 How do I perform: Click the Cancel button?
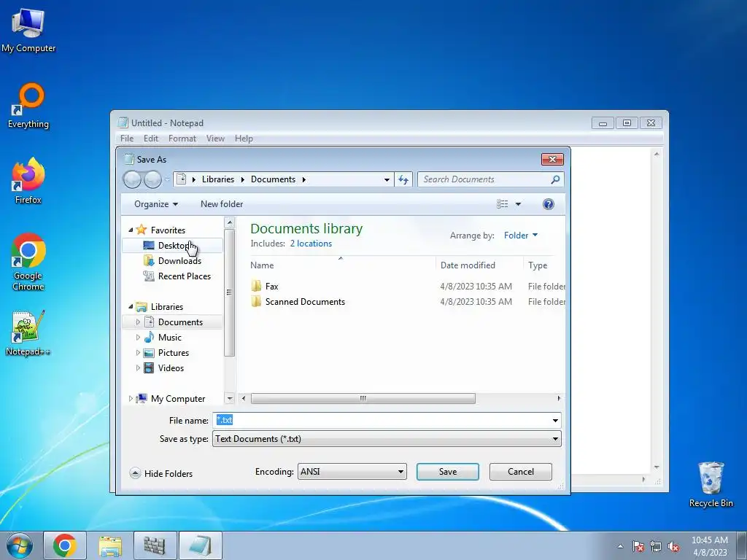(x=520, y=472)
